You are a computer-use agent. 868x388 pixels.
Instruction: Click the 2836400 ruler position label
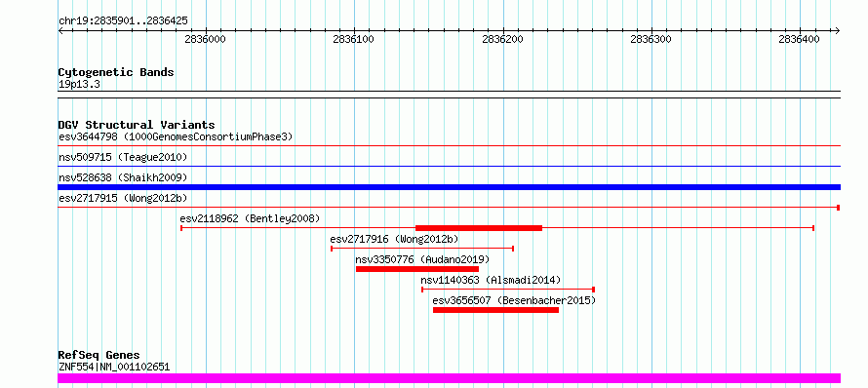click(x=800, y=39)
